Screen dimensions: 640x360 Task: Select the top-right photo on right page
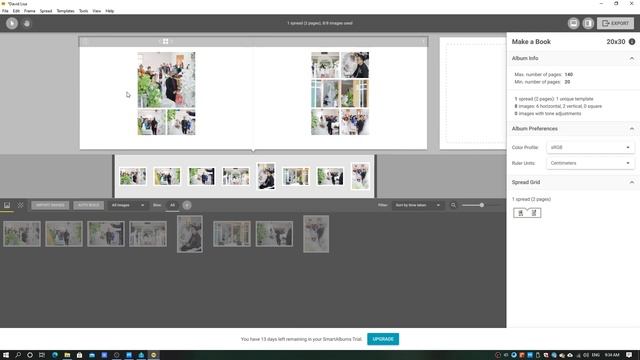(x=355, y=65)
